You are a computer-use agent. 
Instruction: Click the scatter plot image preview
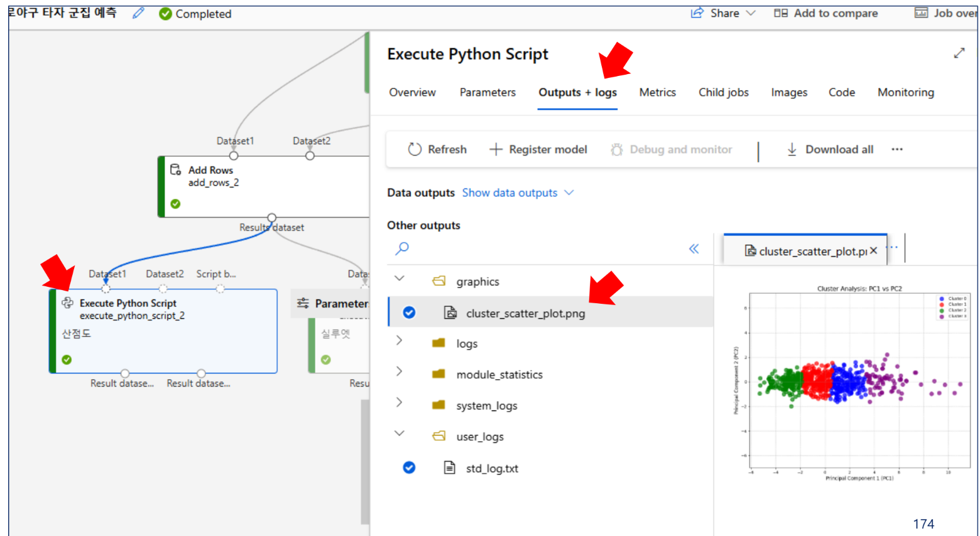[x=848, y=383]
